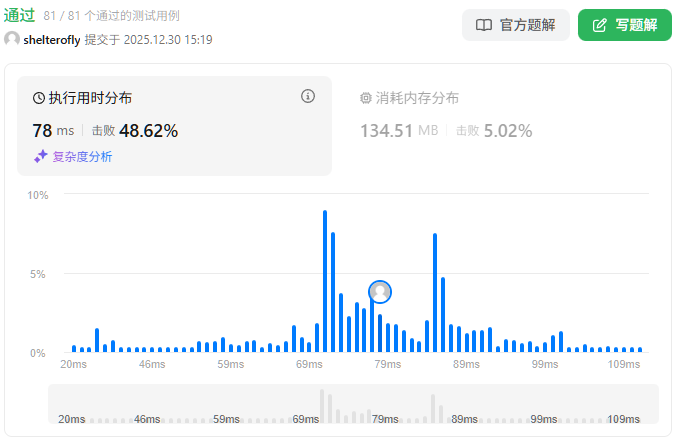The image size is (677, 440).
Task: Click the pencil icon in 写题解
Action: (600, 25)
